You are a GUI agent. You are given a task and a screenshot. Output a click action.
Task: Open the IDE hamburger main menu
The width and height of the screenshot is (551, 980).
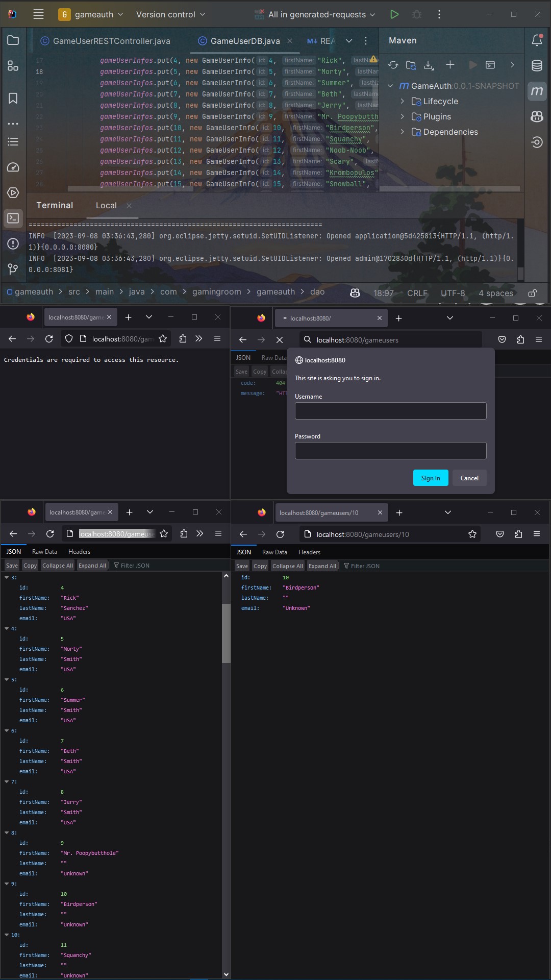(38, 14)
